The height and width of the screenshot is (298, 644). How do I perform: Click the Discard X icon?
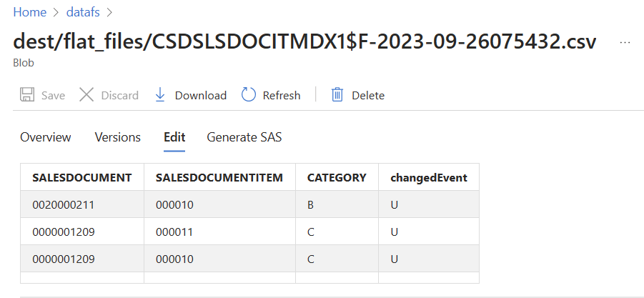[x=86, y=95]
